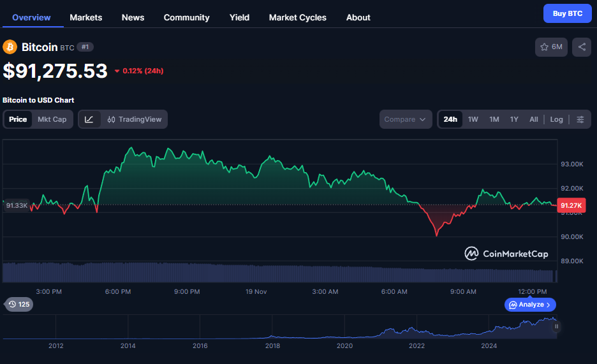Click the 89.00K price axis label
This screenshot has width=597, height=364.
572,261
